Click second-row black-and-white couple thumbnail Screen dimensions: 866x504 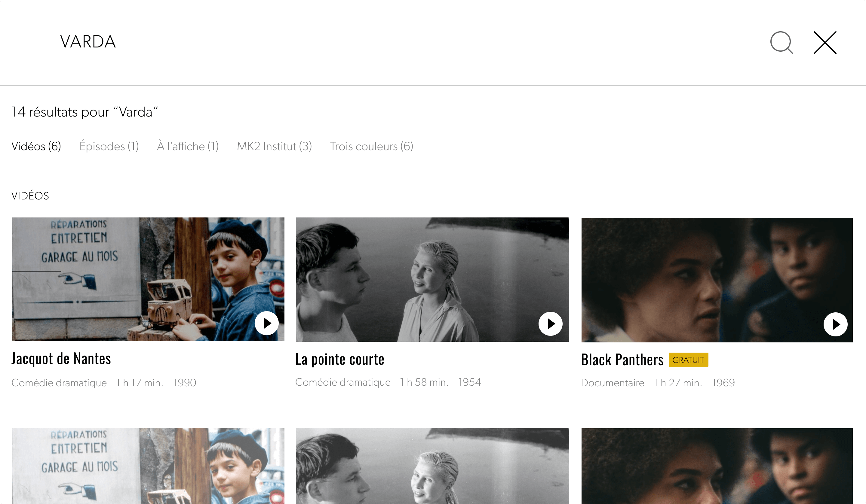pos(432,466)
